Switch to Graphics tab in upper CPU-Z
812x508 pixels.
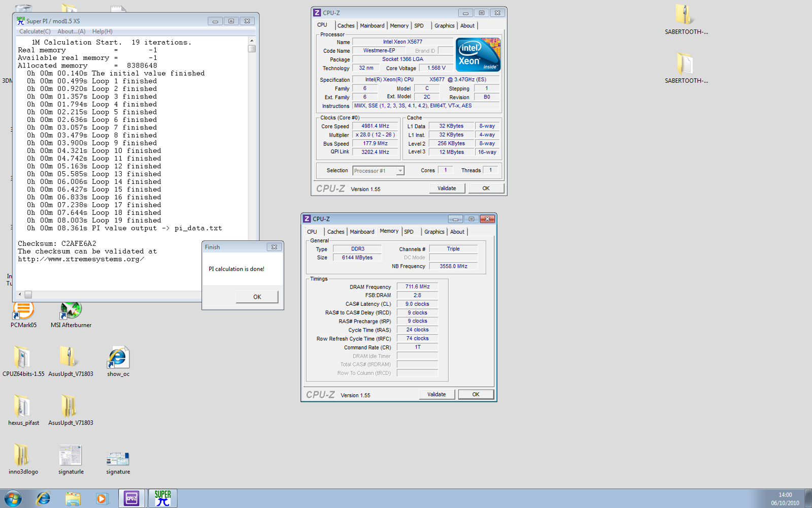click(x=445, y=26)
